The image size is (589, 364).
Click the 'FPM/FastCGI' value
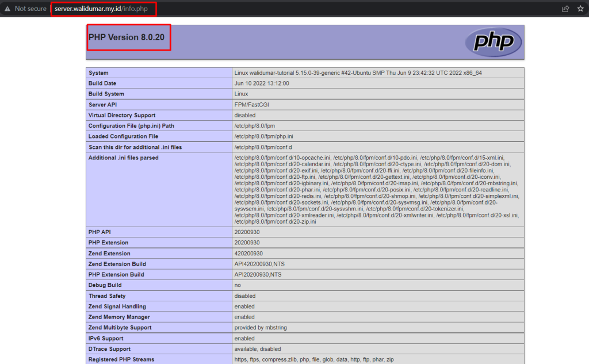(252, 105)
